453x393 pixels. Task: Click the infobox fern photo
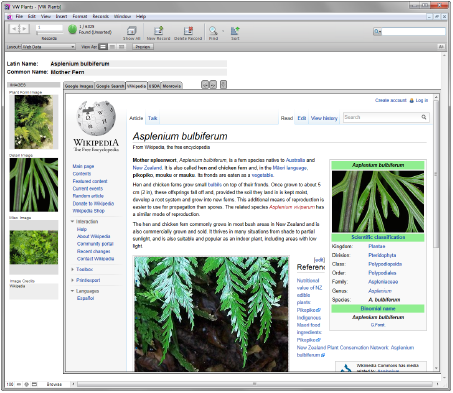pyautogui.click(x=378, y=201)
